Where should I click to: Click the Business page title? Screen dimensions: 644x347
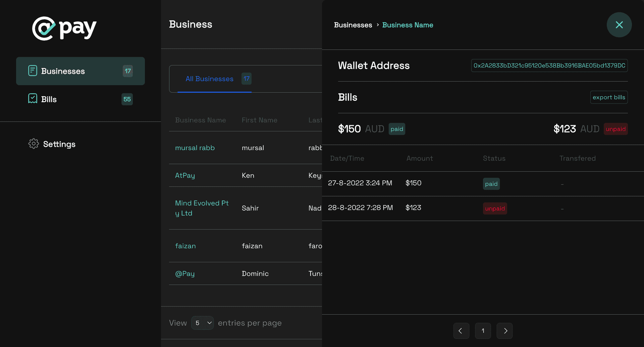(x=191, y=24)
